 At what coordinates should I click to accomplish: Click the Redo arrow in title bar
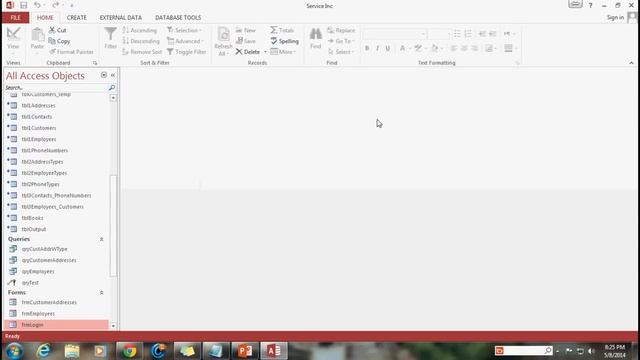(56, 5)
